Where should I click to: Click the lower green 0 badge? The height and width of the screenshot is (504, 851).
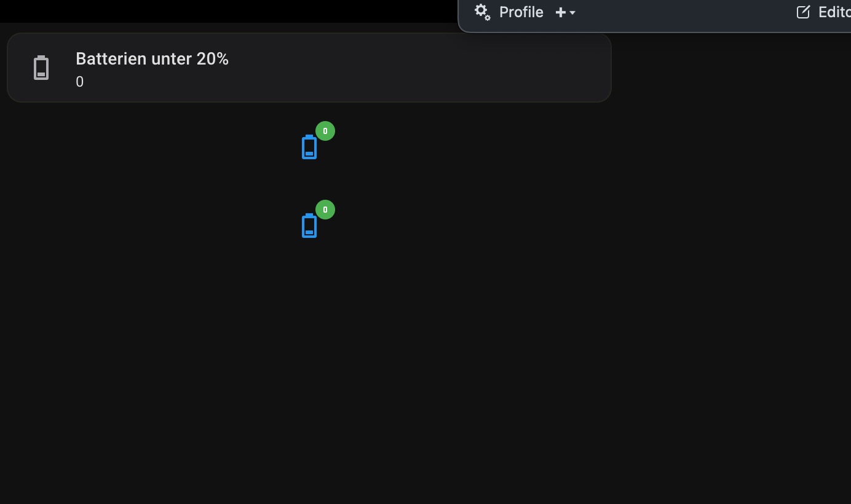pyautogui.click(x=325, y=210)
